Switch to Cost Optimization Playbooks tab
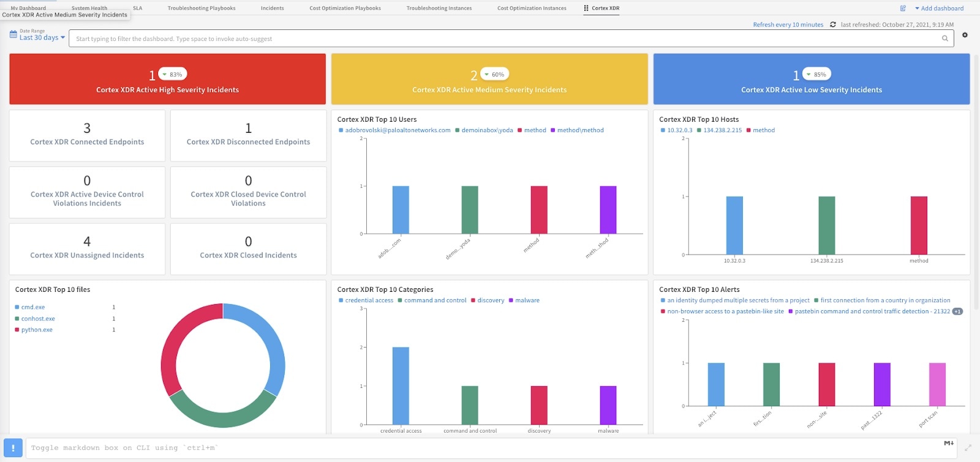Screen dimensions: 980x462 click(345, 8)
